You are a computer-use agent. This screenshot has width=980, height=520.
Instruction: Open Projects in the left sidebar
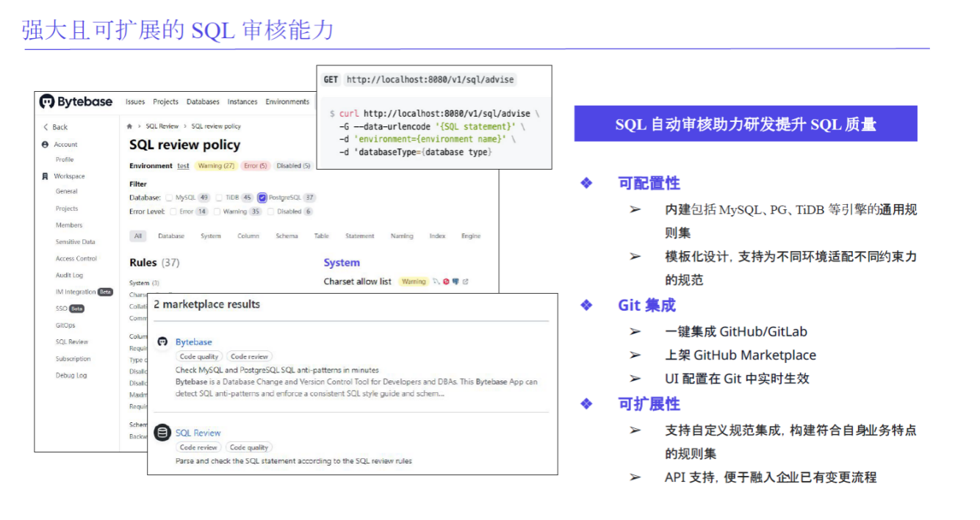[67, 209]
